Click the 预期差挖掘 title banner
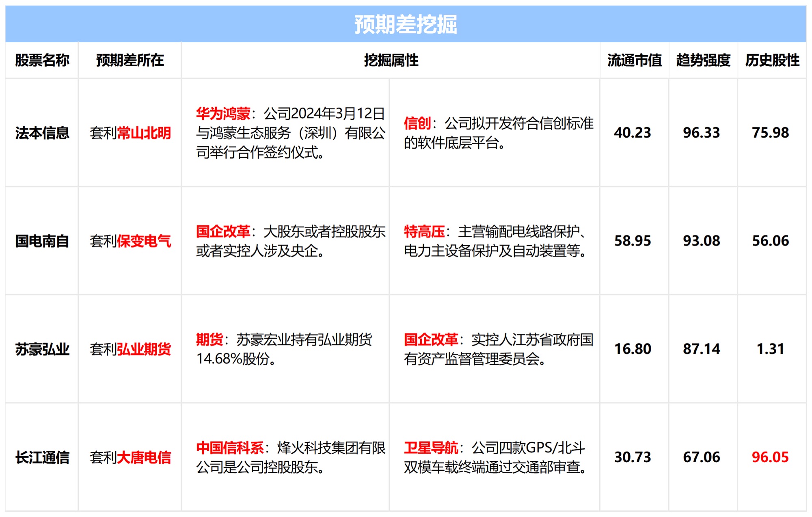This screenshot has height=517, width=812. pos(406,24)
